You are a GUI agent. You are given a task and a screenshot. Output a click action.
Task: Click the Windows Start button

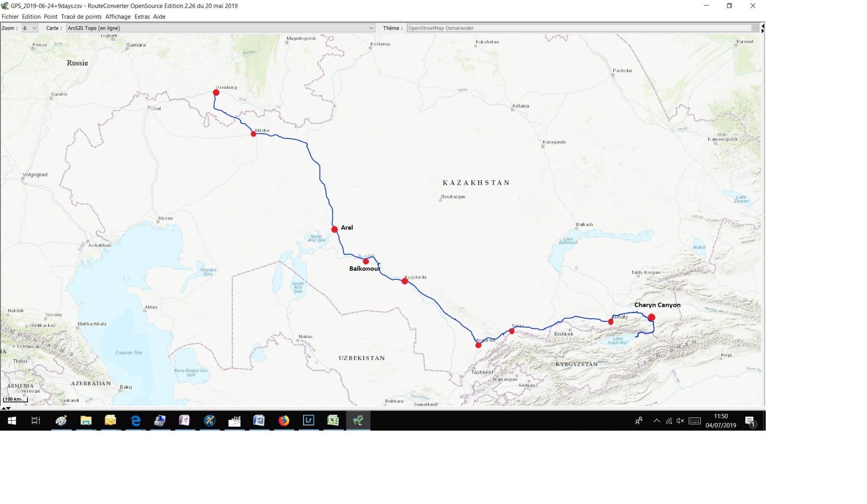point(12,421)
